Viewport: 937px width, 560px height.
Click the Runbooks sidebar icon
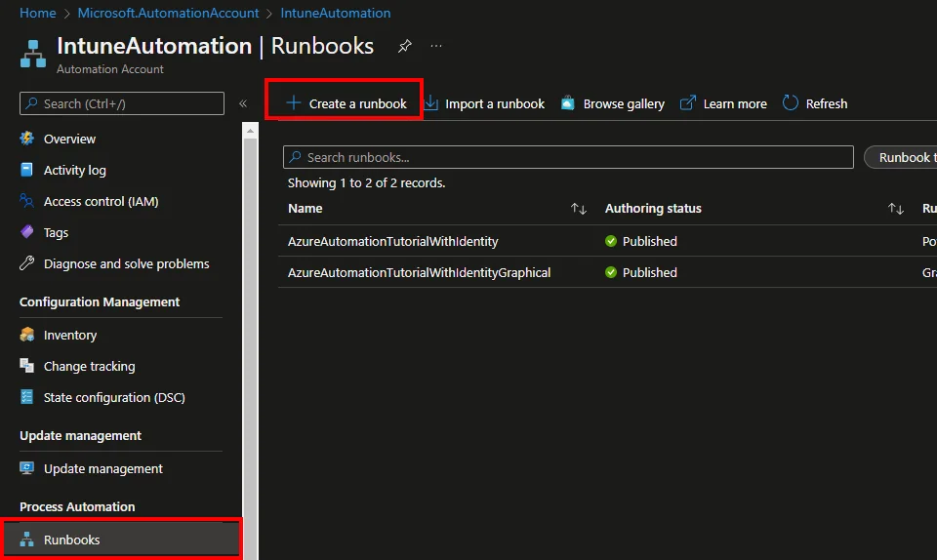coord(27,540)
